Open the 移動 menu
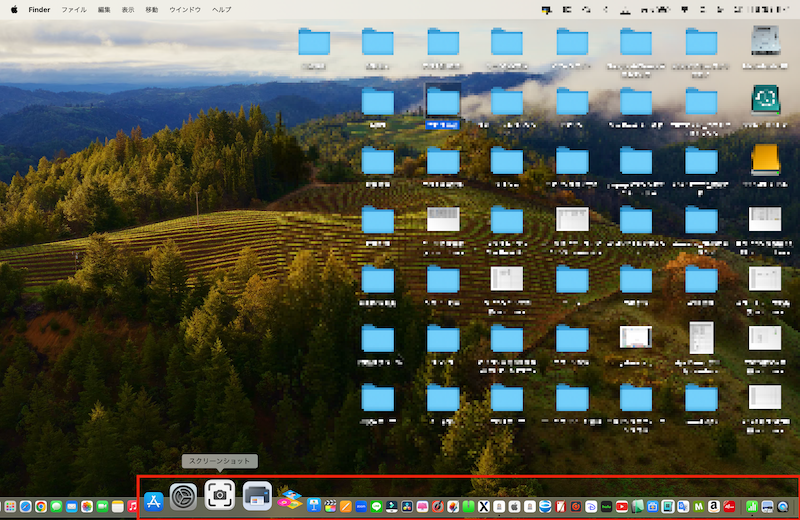The height and width of the screenshot is (520, 800). pos(152,9)
